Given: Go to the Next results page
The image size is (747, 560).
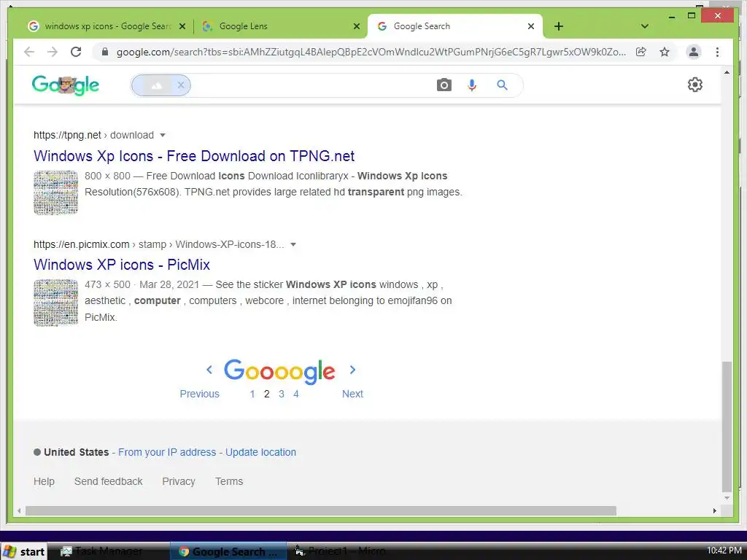Looking at the screenshot, I should (352, 394).
